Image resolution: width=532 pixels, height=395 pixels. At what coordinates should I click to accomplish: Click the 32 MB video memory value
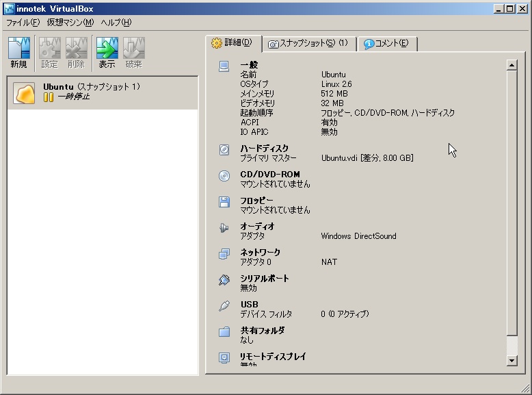[332, 103]
